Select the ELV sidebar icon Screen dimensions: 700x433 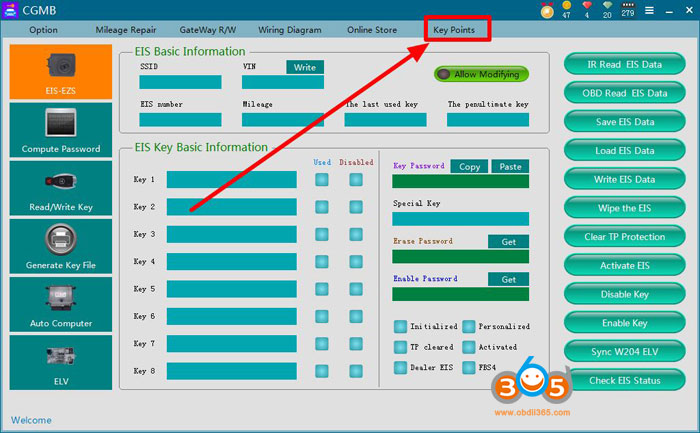pos(60,362)
